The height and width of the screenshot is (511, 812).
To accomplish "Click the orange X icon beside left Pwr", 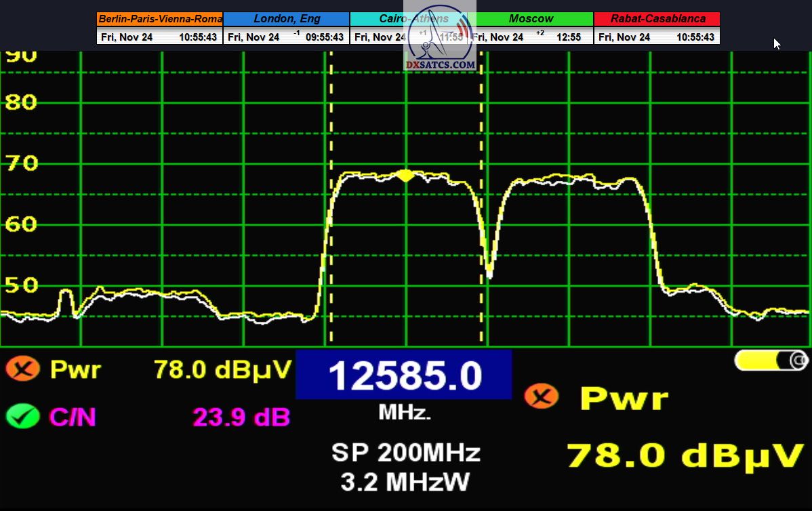I will pyautogui.click(x=22, y=369).
